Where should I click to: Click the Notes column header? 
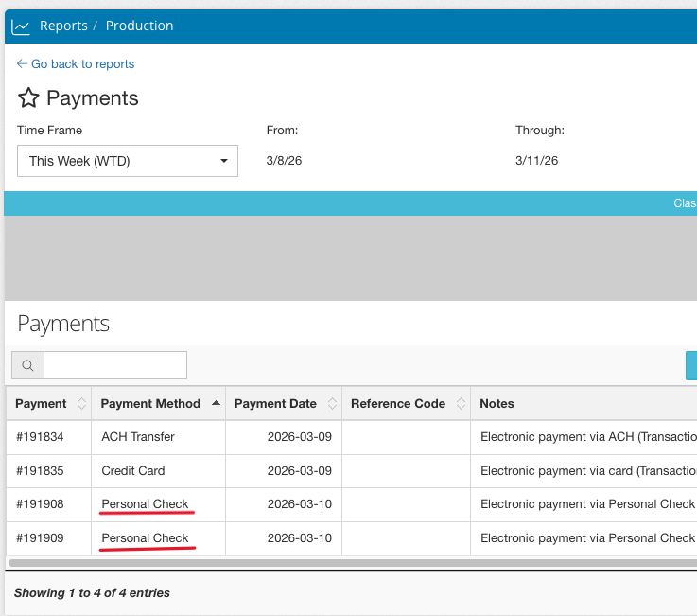[x=497, y=404]
